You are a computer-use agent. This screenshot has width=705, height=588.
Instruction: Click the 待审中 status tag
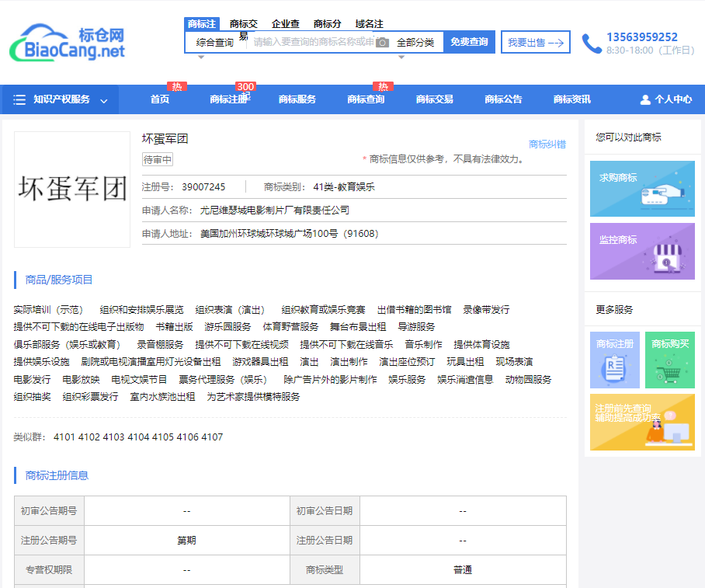pyautogui.click(x=158, y=160)
